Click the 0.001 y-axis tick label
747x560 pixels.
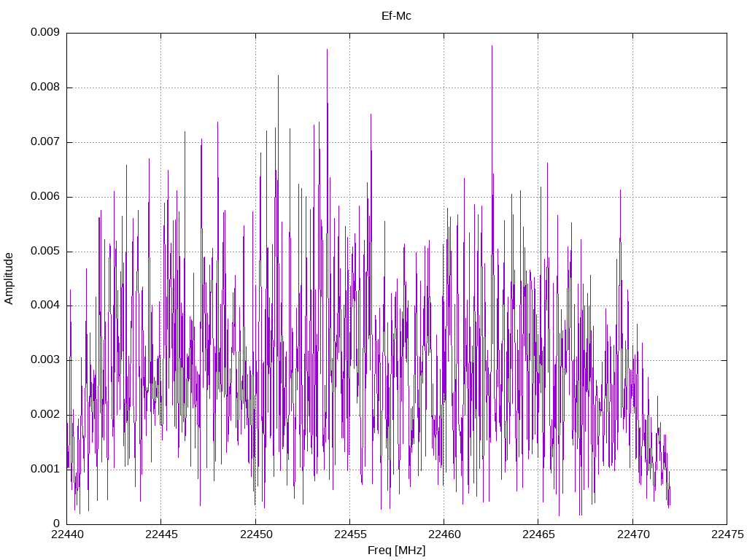pyautogui.click(x=44, y=469)
